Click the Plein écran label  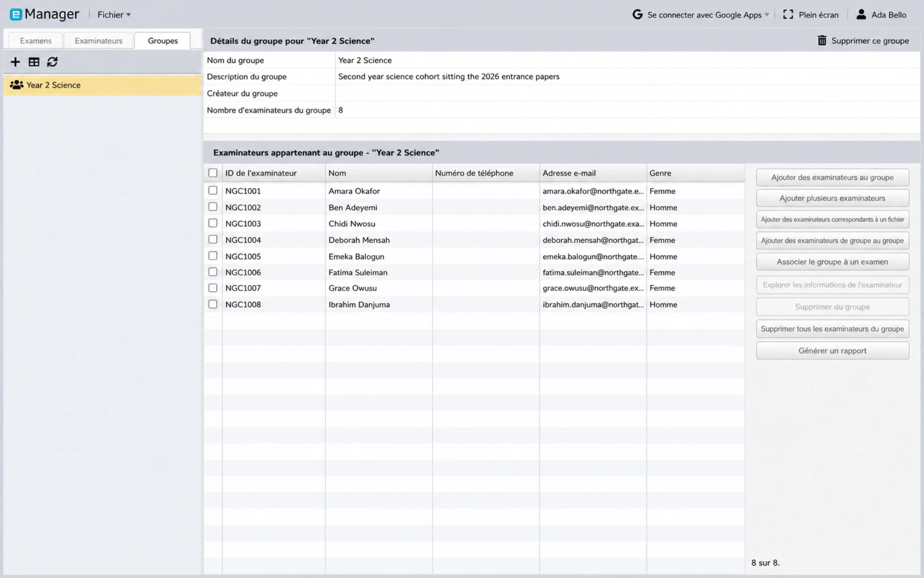point(819,15)
